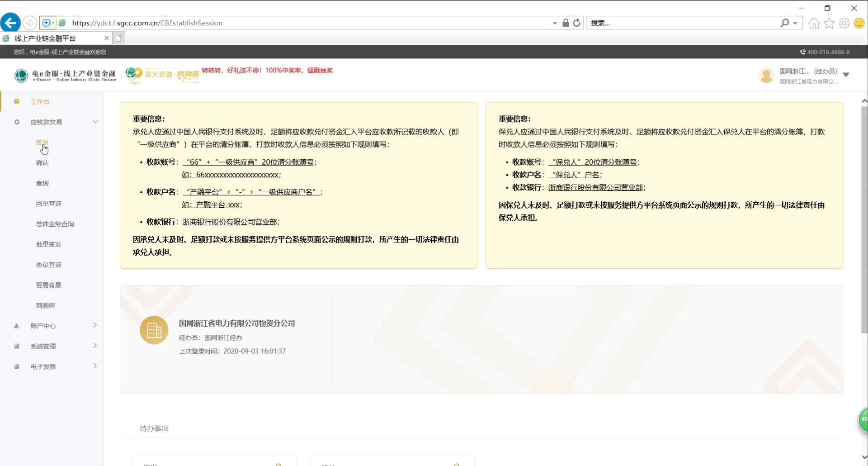Click the lock icon in address bar
Image resolution: width=868 pixels, height=466 pixels.
click(566, 23)
